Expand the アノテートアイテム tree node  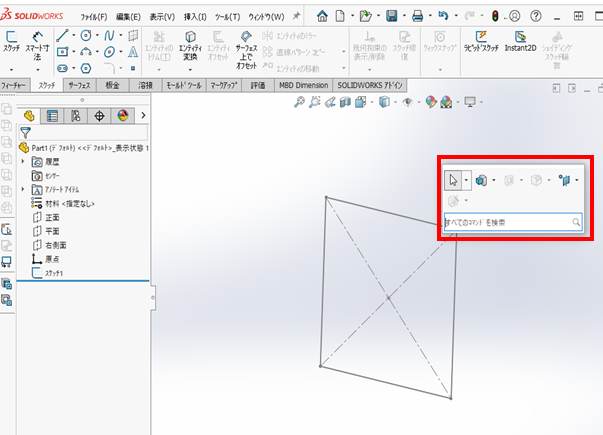(x=23, y=189)
